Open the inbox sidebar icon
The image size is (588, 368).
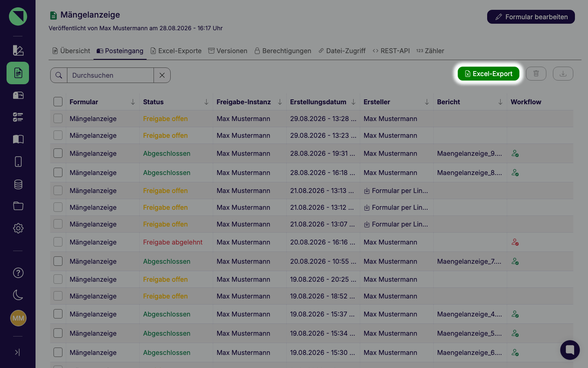point(18,95)
